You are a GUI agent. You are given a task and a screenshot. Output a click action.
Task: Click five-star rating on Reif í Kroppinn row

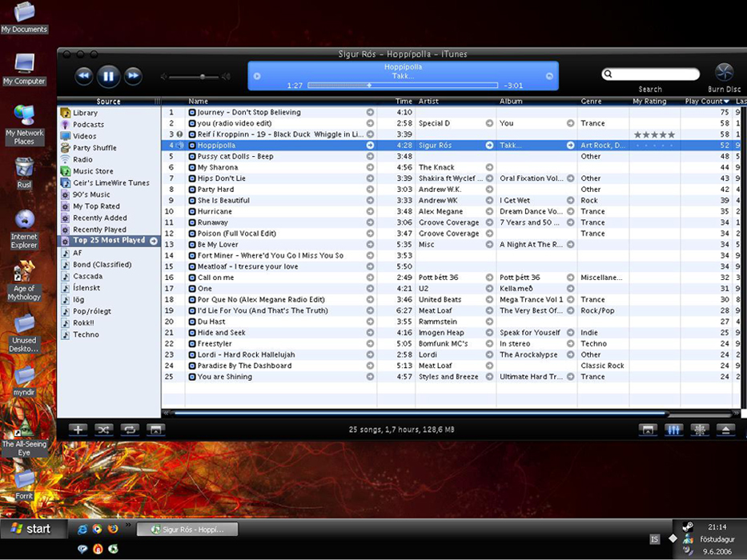coord(655,134)
